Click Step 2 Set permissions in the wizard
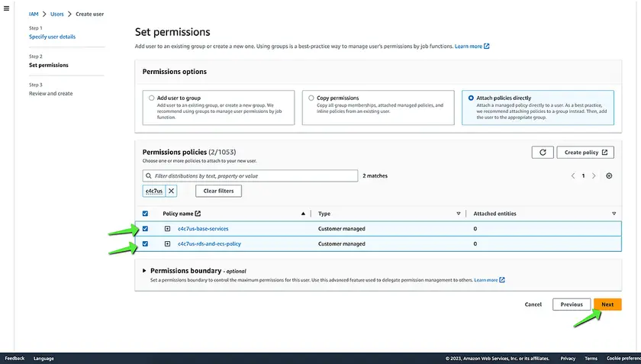Image resolution: width=641 pixels, height=364 pixels. [49, 65]
